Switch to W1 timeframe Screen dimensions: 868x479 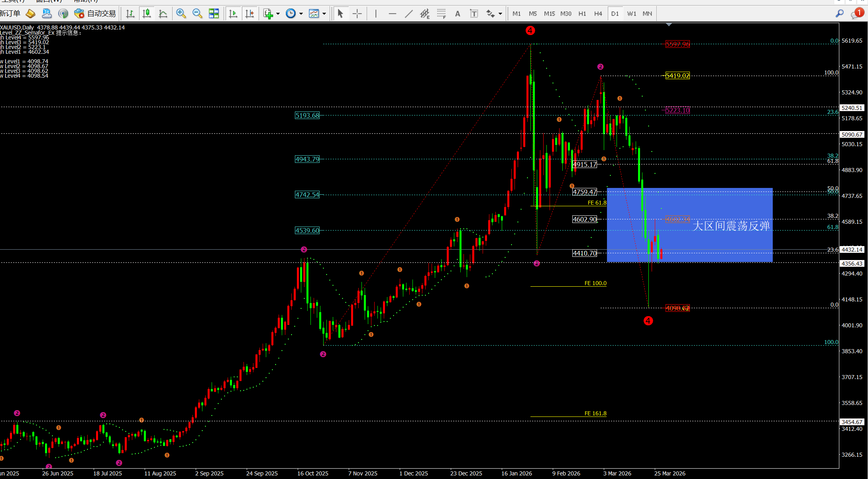pos(631,14)
